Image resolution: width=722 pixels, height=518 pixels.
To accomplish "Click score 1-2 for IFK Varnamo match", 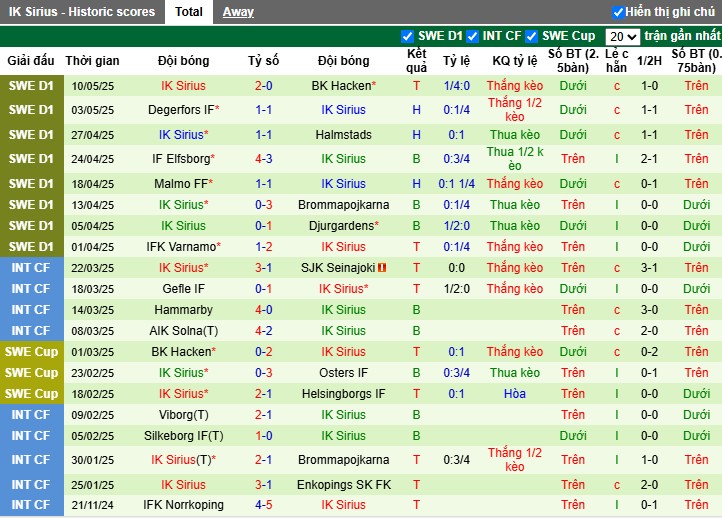I will pyautogui.click(x=263, y=247).
